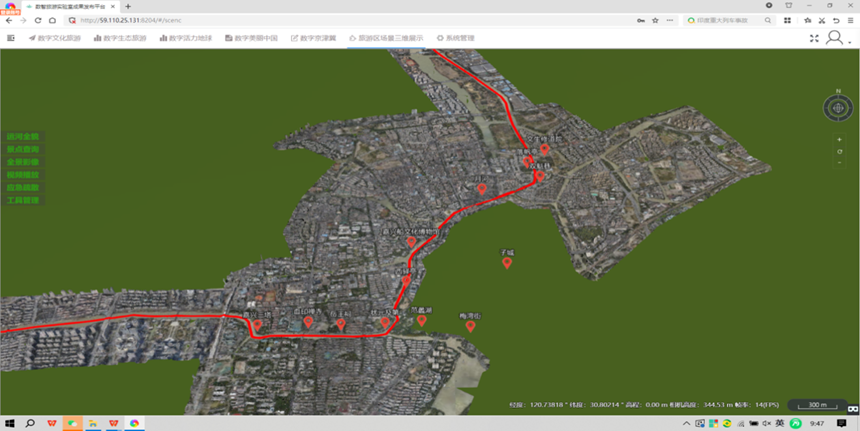860x431 pixels.
Task: Zoom in the map with plus control
Action: pos(839,139)
